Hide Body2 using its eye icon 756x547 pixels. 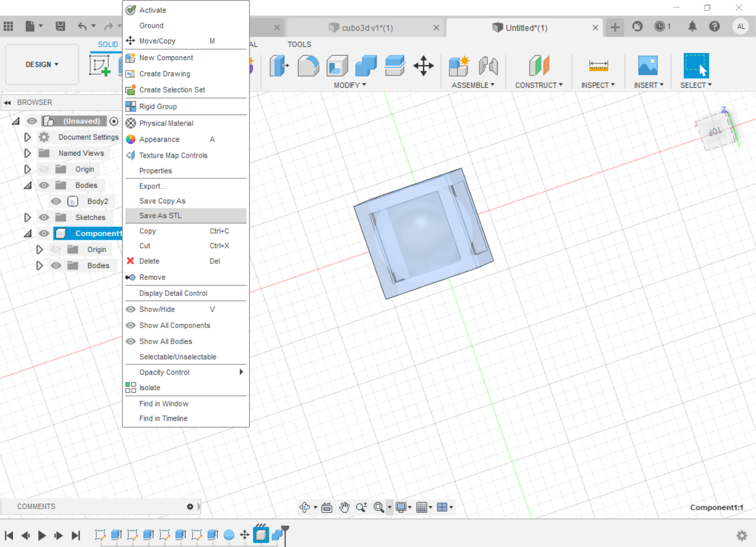click(x=56, y=201)
